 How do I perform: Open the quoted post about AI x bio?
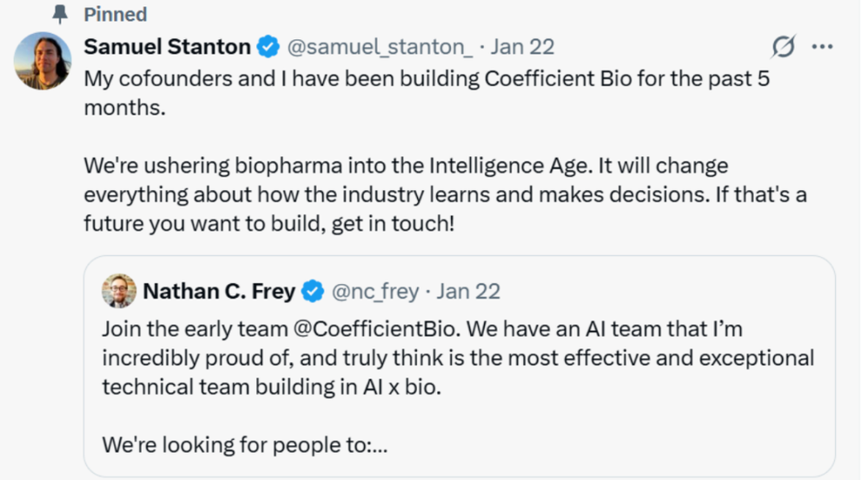pos(459,366)
